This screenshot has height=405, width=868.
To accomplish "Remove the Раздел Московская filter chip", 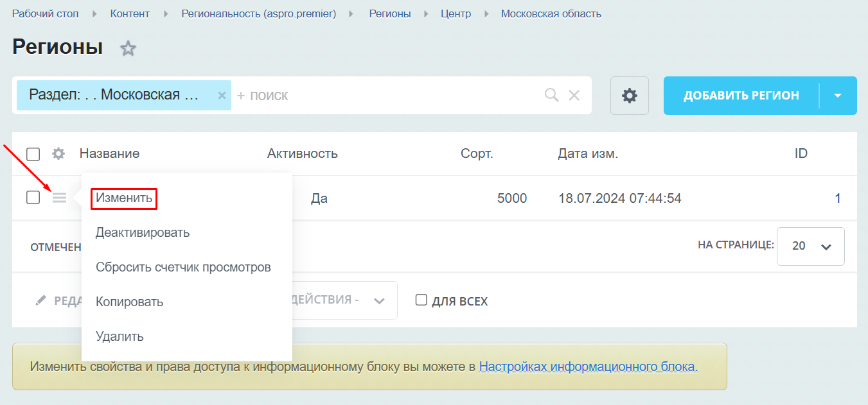I will coord(222,96).
